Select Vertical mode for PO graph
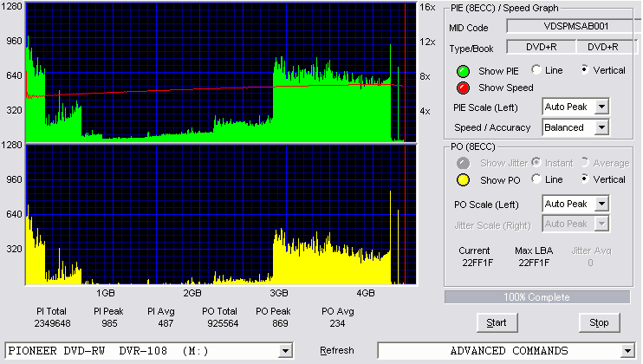Screen dimensions: 643x364 pyautogui.click(x=585, y=179)
